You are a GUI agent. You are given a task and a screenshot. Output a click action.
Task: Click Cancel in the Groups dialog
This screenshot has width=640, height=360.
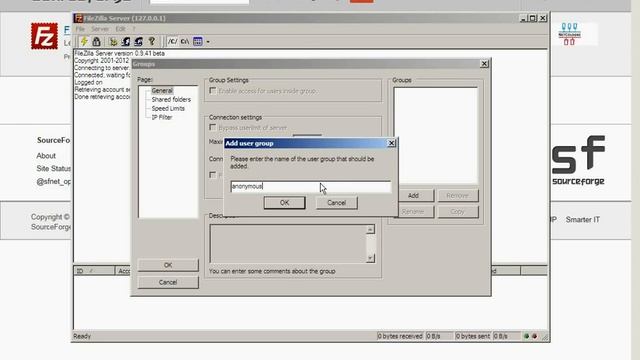click(168, 282)
